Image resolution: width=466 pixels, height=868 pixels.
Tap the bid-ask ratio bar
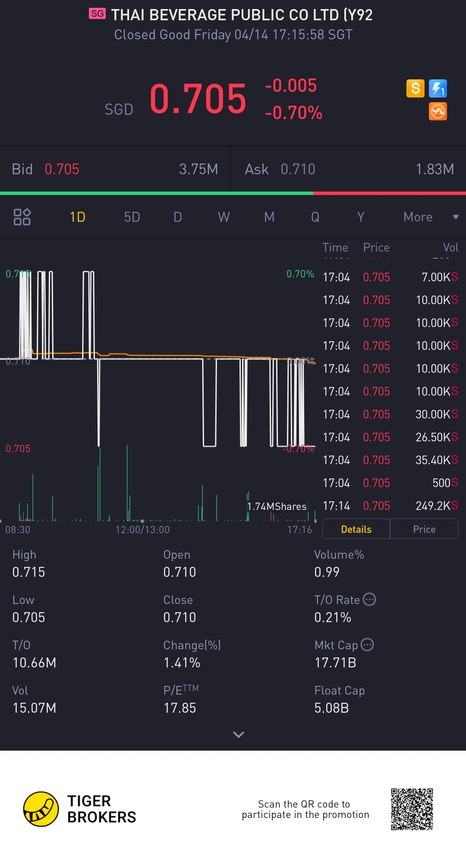tap(233, 193)
